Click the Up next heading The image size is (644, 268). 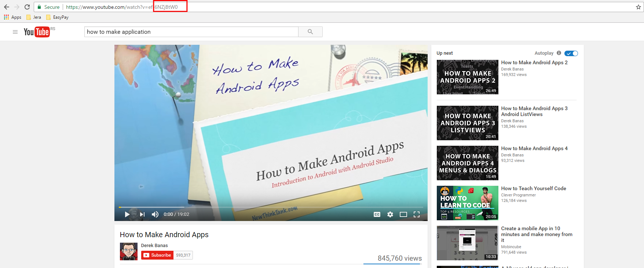tap(444, 53)
